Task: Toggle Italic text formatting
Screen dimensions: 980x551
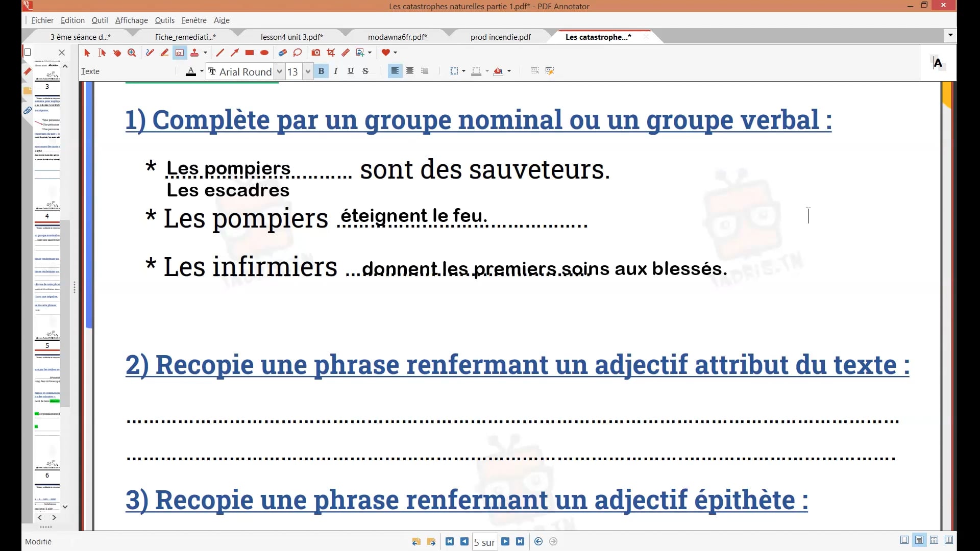Action: pyautogui.click(x=335, y=71)
